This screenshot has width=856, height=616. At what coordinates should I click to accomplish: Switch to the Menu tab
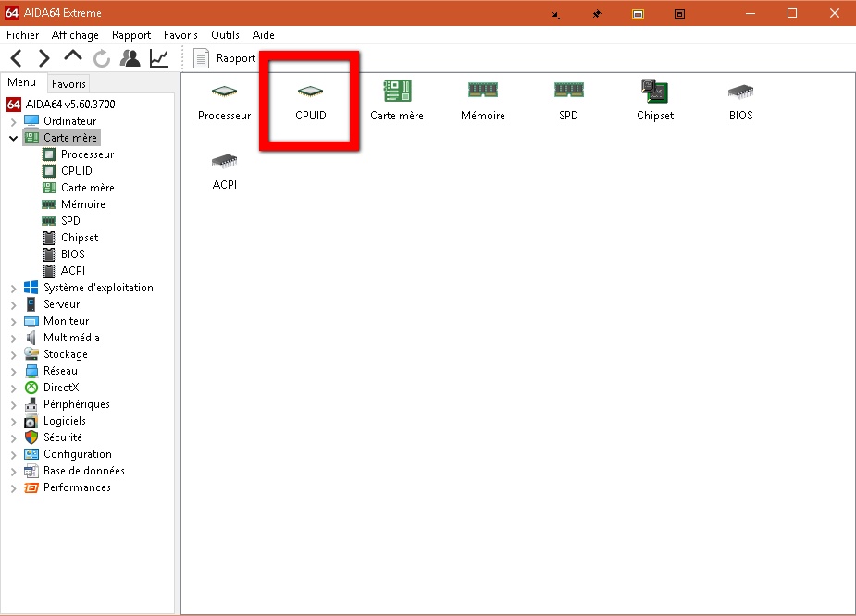coord(22,82)
